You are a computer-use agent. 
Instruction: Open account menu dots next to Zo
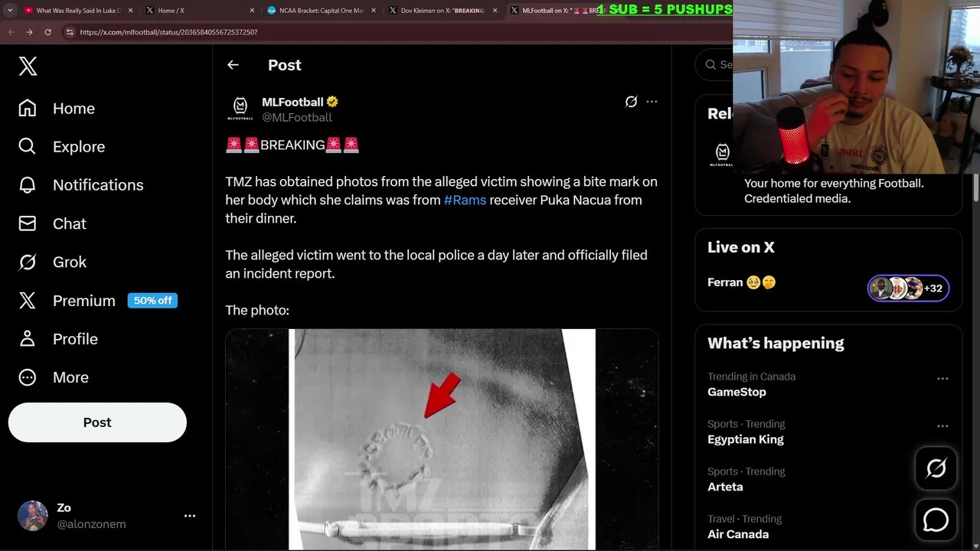pos(190,516)
